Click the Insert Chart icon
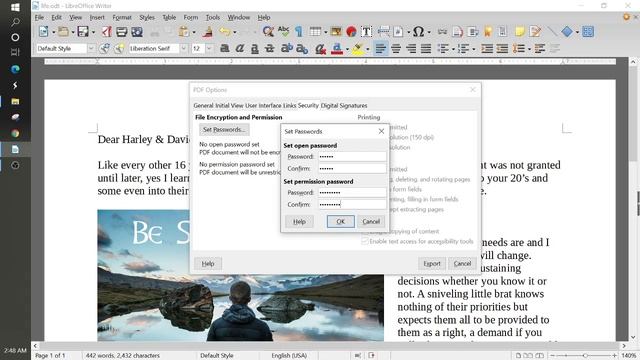The height and width of the screenshot is (360, 640). tap(351, 31)
